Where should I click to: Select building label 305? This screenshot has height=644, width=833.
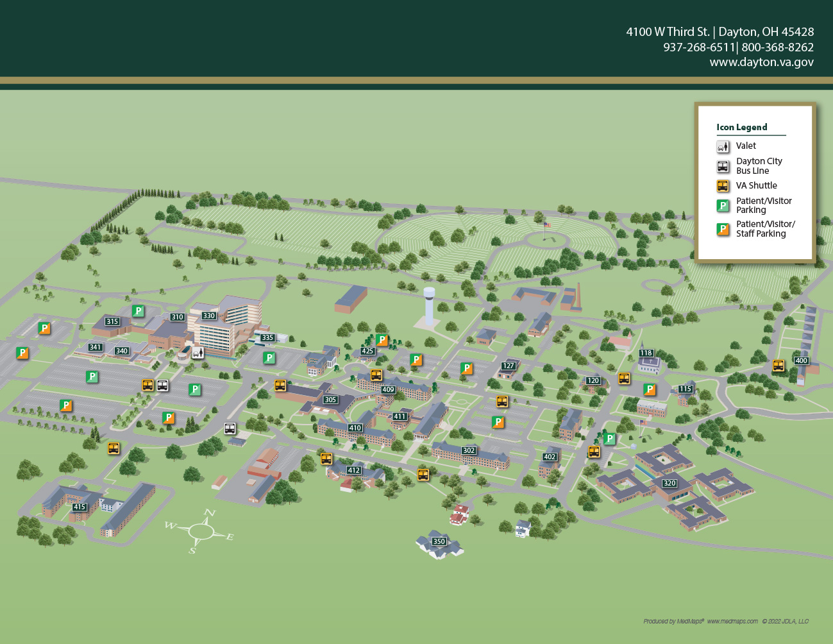coord(330,400)
